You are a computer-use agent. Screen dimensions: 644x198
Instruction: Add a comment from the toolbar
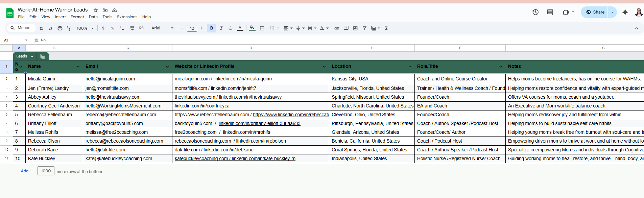[346, 28]
